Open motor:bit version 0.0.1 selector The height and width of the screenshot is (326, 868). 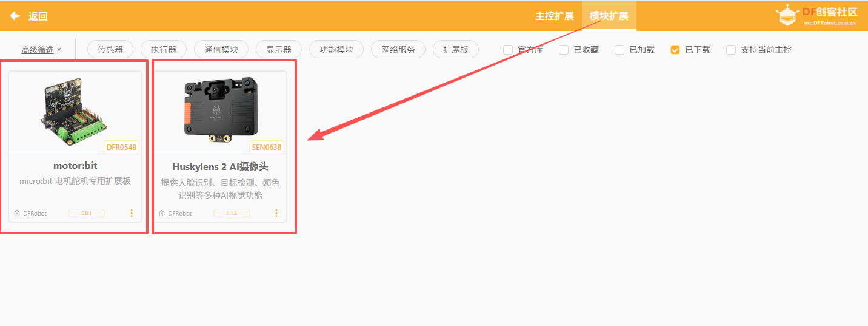(x=86, y=214)
